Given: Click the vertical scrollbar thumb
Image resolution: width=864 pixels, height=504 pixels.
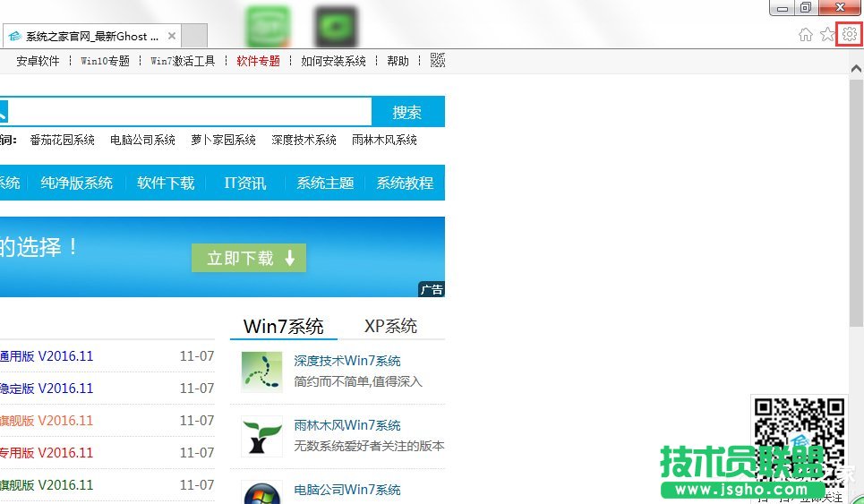Looking at the screenshot, I should [x=856, y=203].
